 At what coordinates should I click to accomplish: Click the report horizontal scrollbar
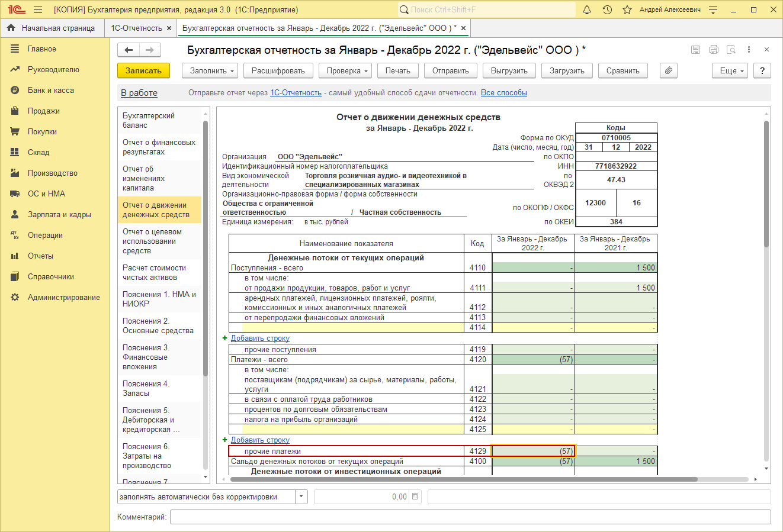point(464,479)
